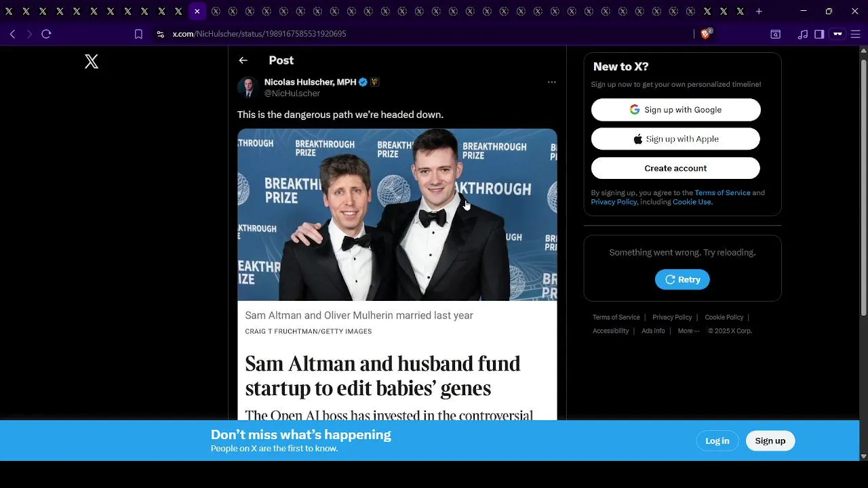Open the browser hamburger main menu
This screenshot has width=868, height=488.
click(855, 34)
